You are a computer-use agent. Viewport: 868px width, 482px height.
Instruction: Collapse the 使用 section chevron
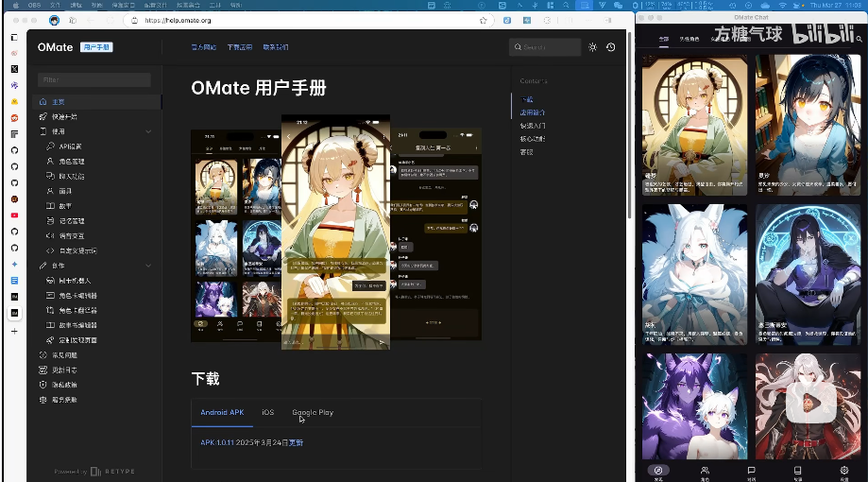tap(148, 132)
